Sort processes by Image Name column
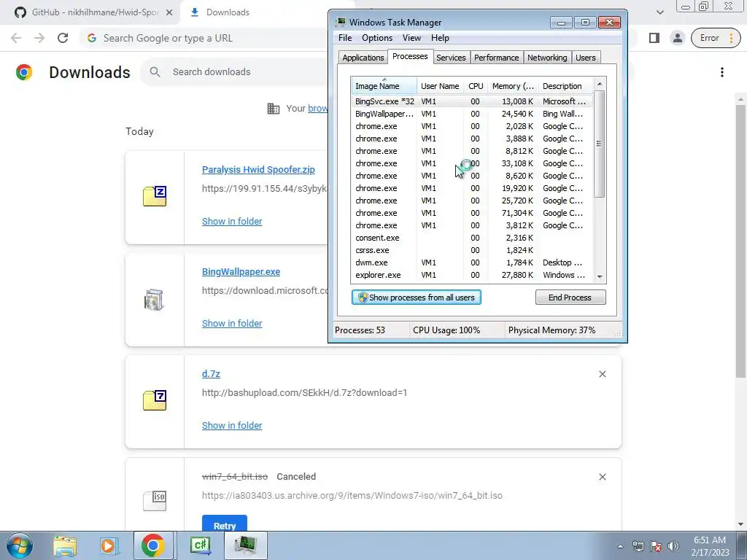747x560 pixels. pyautogui.click(x=384, y=86)
